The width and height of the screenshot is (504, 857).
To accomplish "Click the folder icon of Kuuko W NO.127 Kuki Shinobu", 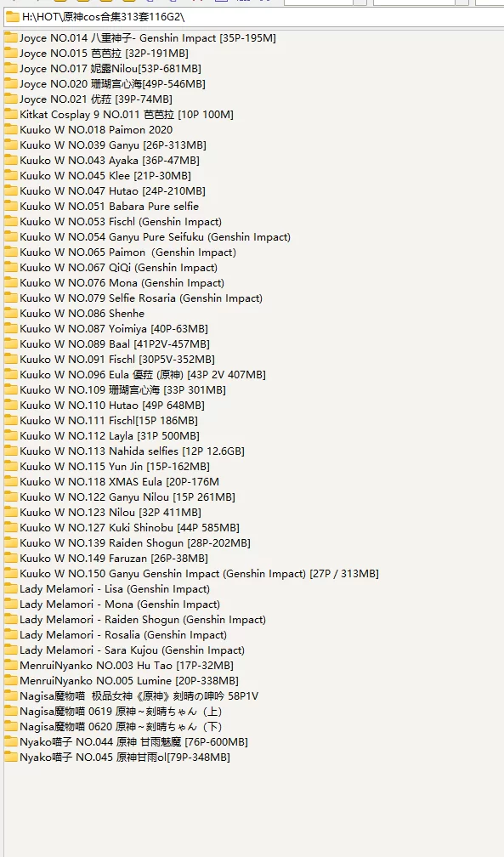I will [11, 527].
